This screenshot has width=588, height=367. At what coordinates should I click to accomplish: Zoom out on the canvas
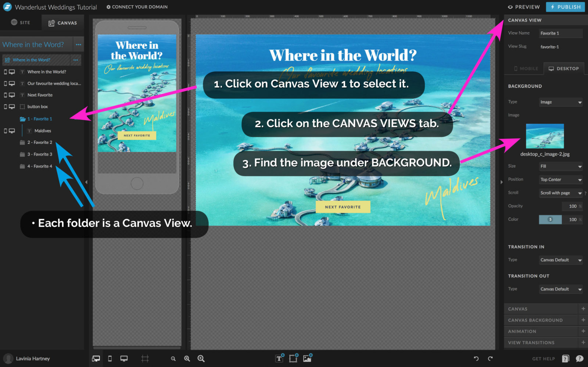[173, 358]
